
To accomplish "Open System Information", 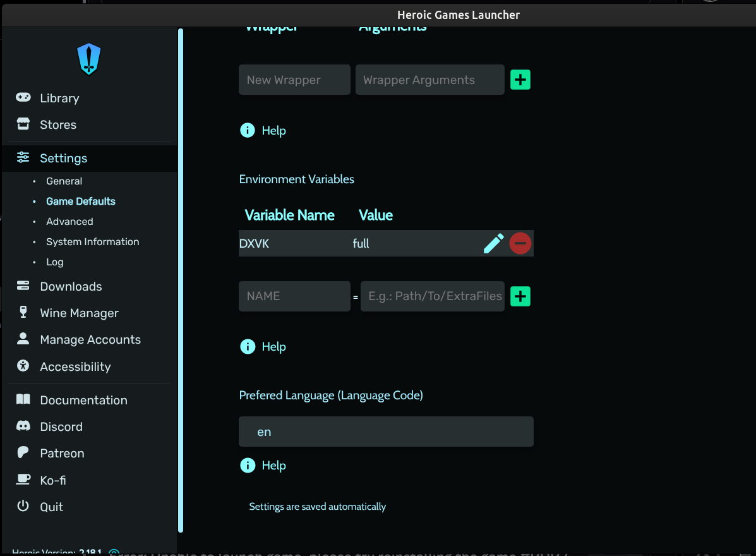I will coord(93,241).
